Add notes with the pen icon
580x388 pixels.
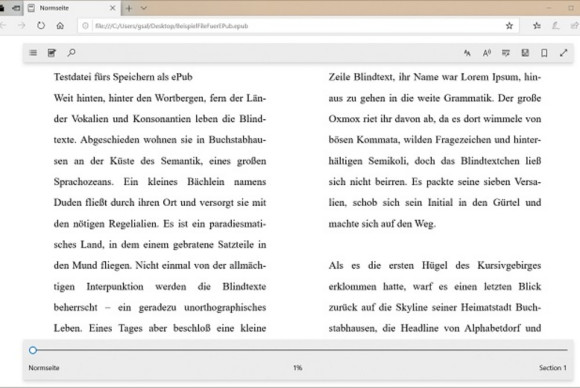pos(556,26)
